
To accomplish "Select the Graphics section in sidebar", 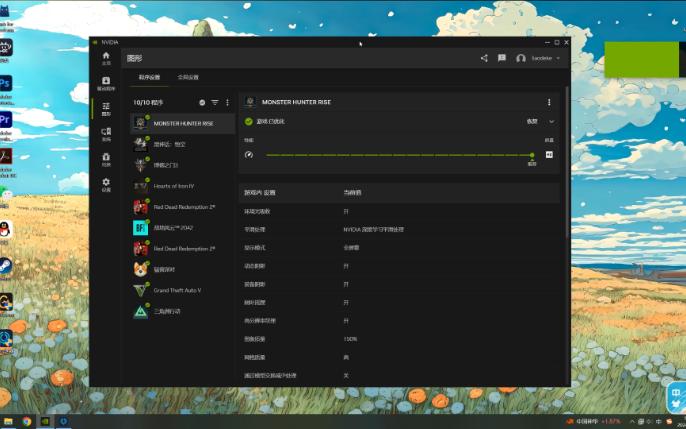I will pos(106,109).
